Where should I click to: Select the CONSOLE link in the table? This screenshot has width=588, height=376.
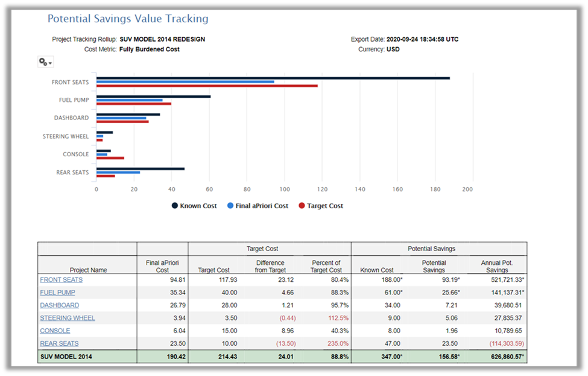55,331
